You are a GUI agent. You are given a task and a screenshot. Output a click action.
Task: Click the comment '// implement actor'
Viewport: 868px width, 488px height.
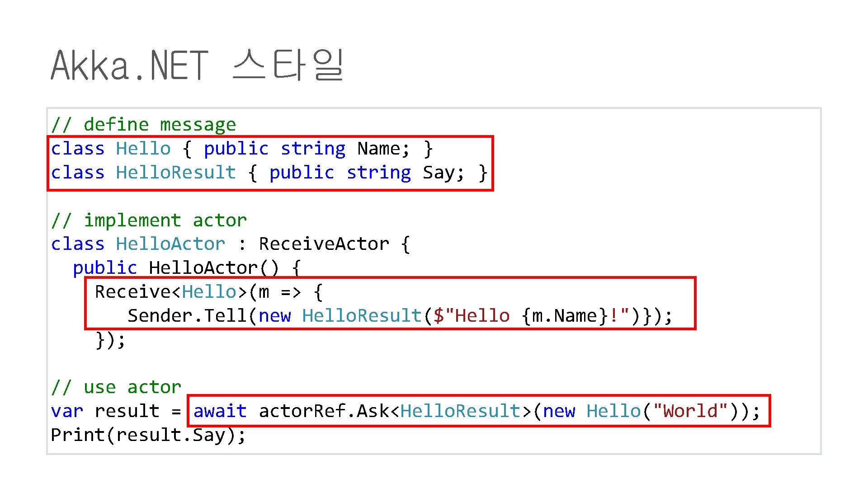[149, 221]
